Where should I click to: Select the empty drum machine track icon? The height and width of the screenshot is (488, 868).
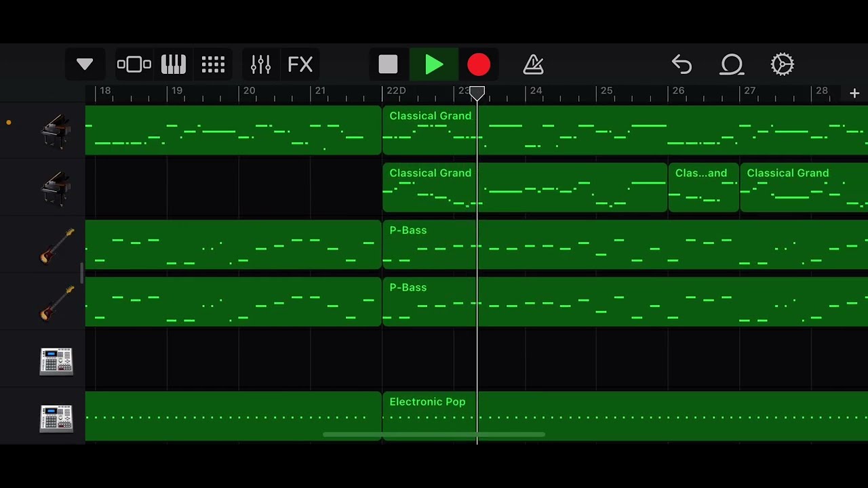click(x=56, y=361)
